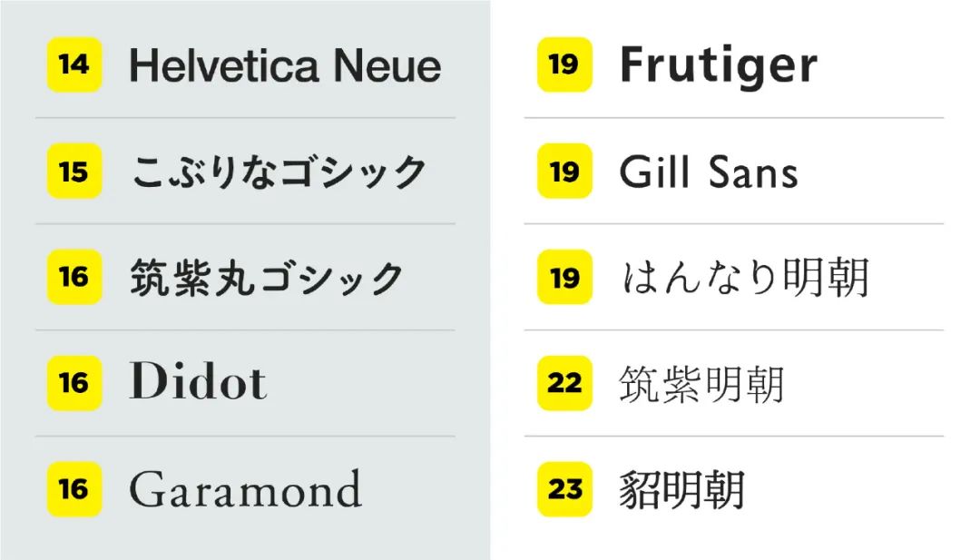Viewport: 980px width, 560px height.
Task: Open the Garamond font entry
Action: click(245, 489)
